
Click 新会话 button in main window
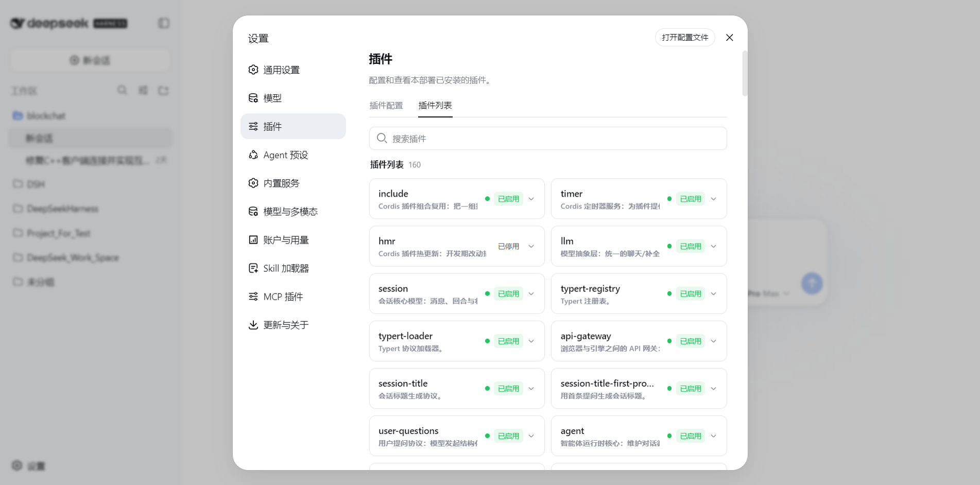click(x=90, y=60)
